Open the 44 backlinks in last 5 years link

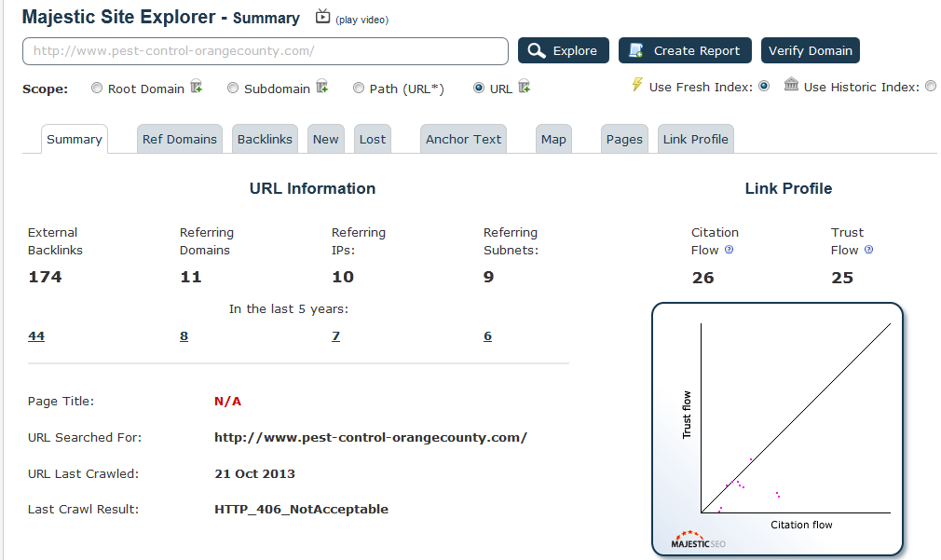36,336
